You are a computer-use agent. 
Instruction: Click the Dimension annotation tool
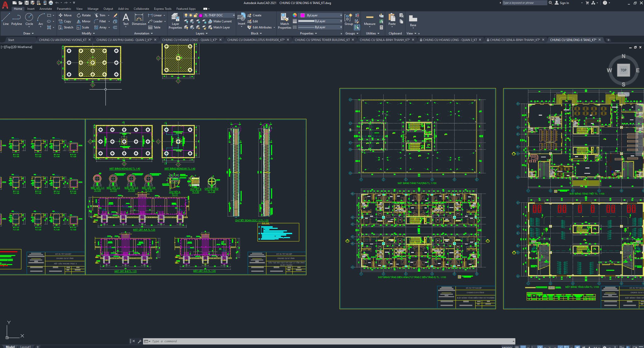coord(139,19)
